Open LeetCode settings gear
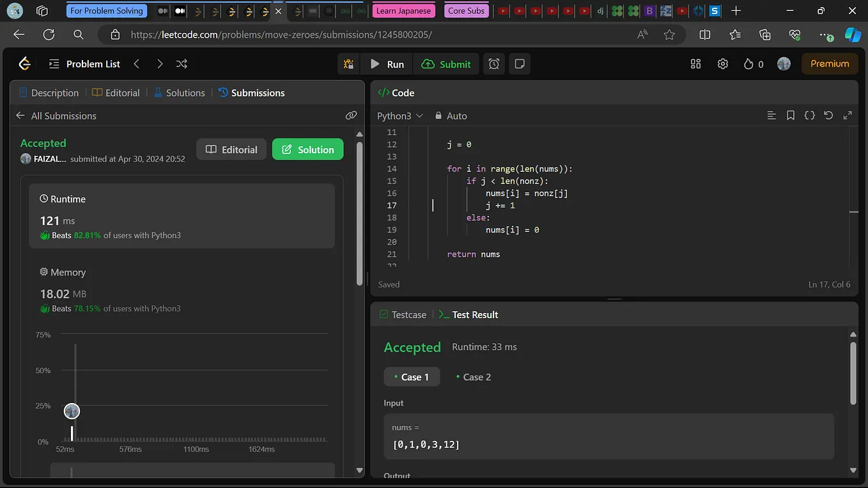868x488 pixels. 723,64
